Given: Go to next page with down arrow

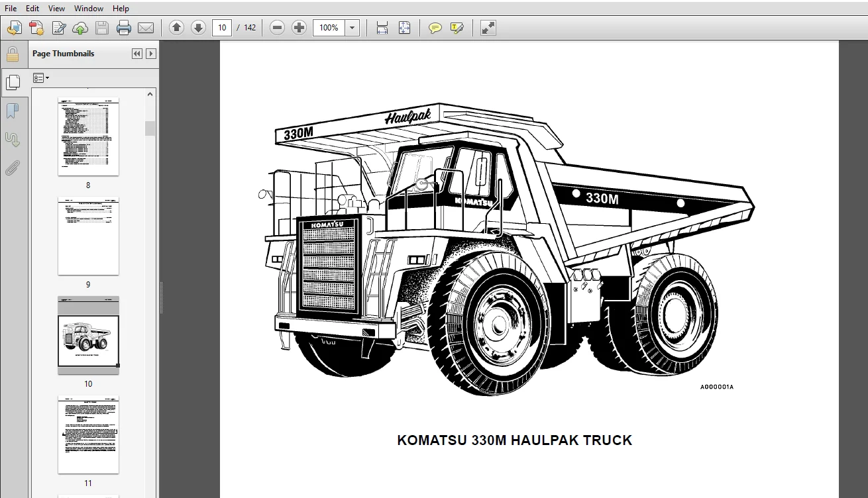Looking at the screenshot, I should click(x=198, y=28).
